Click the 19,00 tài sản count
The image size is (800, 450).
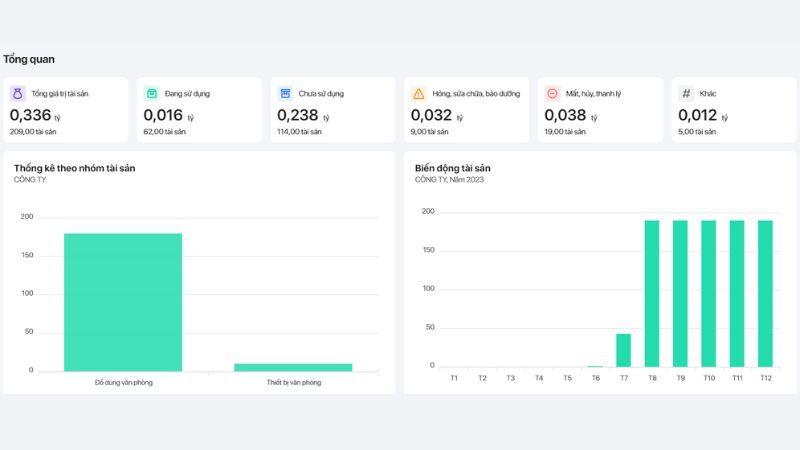coord(566,131)
